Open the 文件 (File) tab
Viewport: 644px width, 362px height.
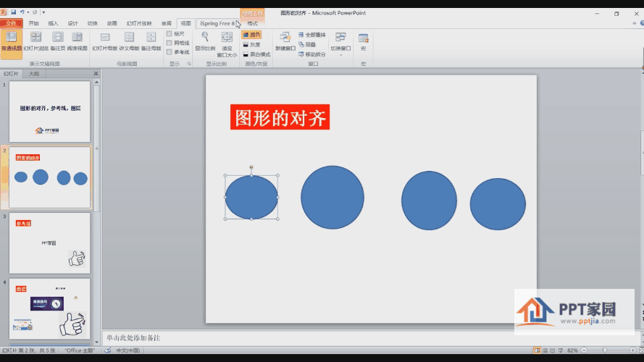click(11, 23)
